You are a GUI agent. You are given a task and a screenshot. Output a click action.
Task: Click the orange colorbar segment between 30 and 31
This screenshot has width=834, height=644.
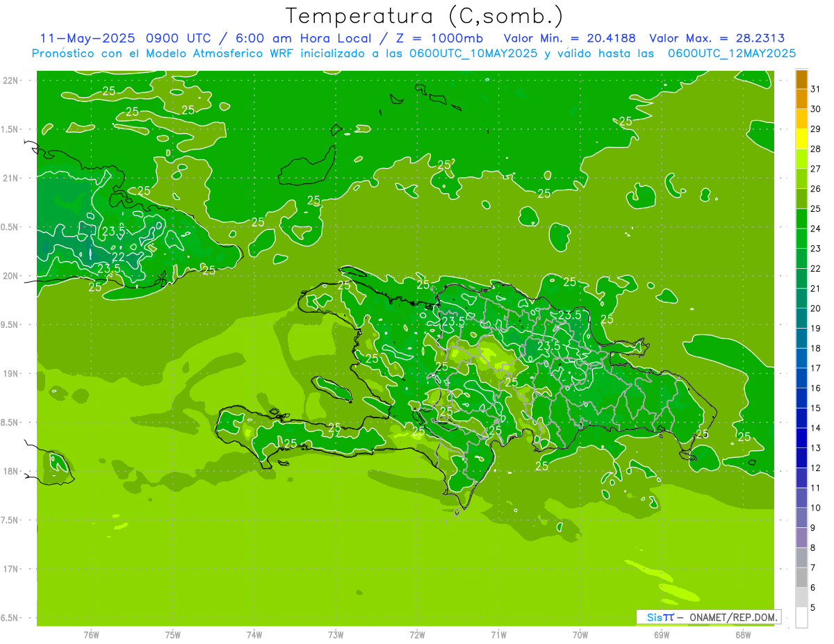click(801, 99)
